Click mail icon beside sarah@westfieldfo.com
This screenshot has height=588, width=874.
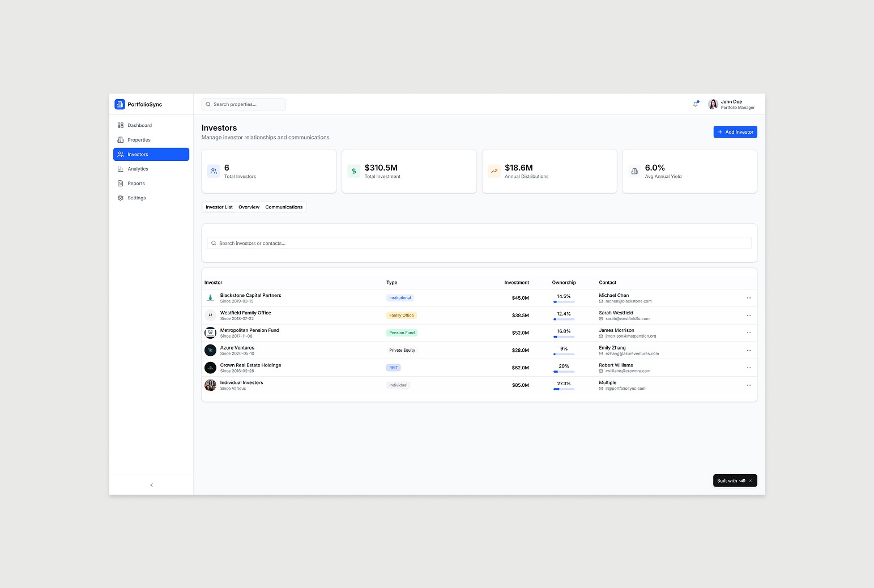(x=601, y=319)
